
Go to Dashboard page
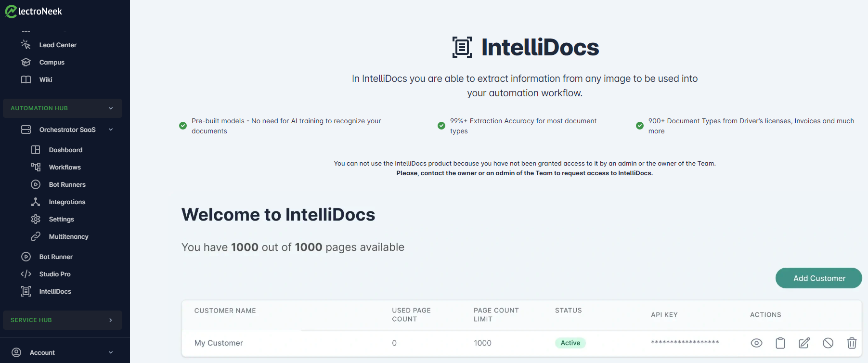pos(65,150)
